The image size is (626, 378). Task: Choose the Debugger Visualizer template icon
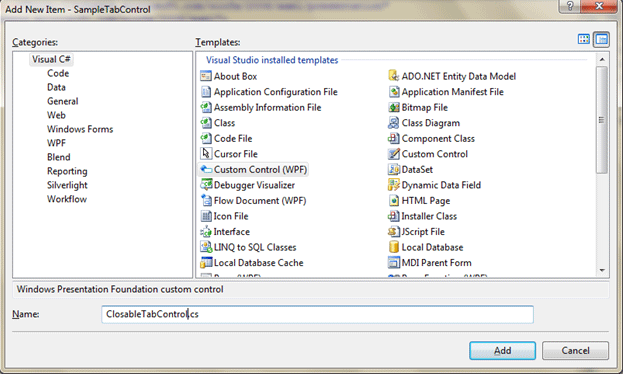coord(206,185)
